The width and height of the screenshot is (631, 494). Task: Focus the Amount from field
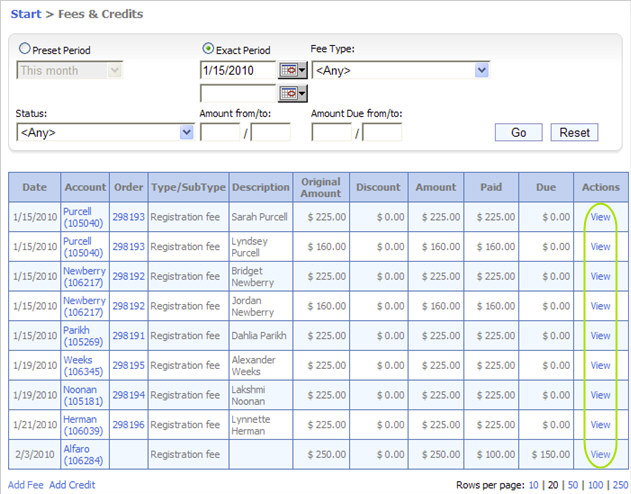[x=220, y=132]
